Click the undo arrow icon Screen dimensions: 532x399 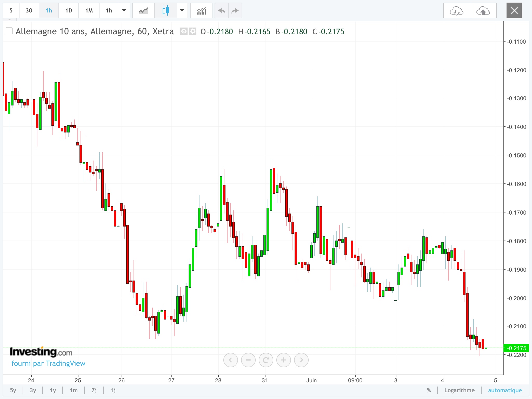[222, 11]
